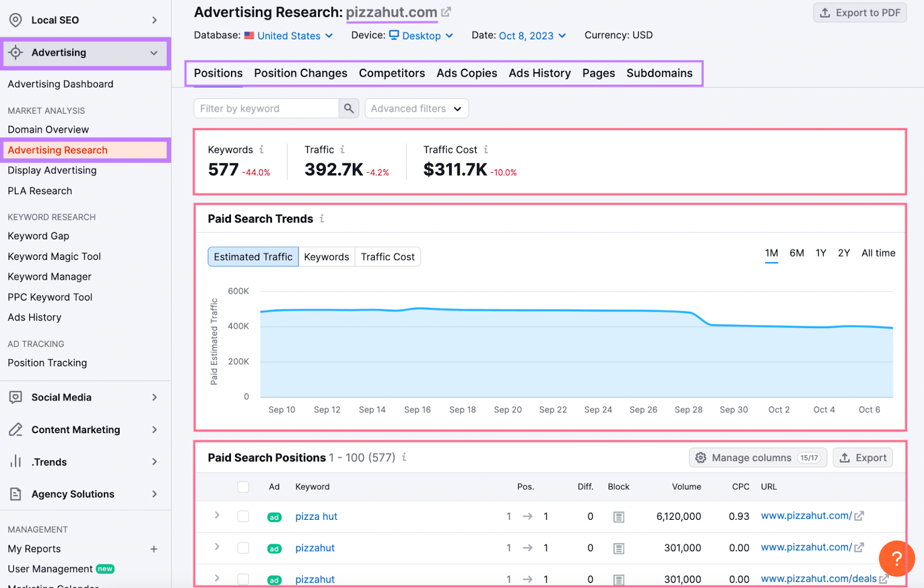Expand the Social Media section chevron

pyautogui.click(x=154, y=397)
